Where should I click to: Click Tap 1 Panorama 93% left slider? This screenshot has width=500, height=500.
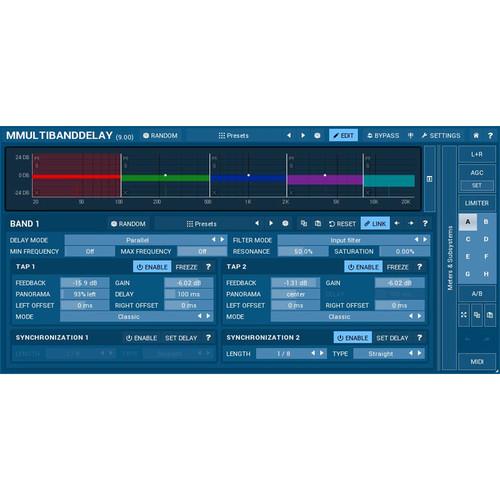85,294
